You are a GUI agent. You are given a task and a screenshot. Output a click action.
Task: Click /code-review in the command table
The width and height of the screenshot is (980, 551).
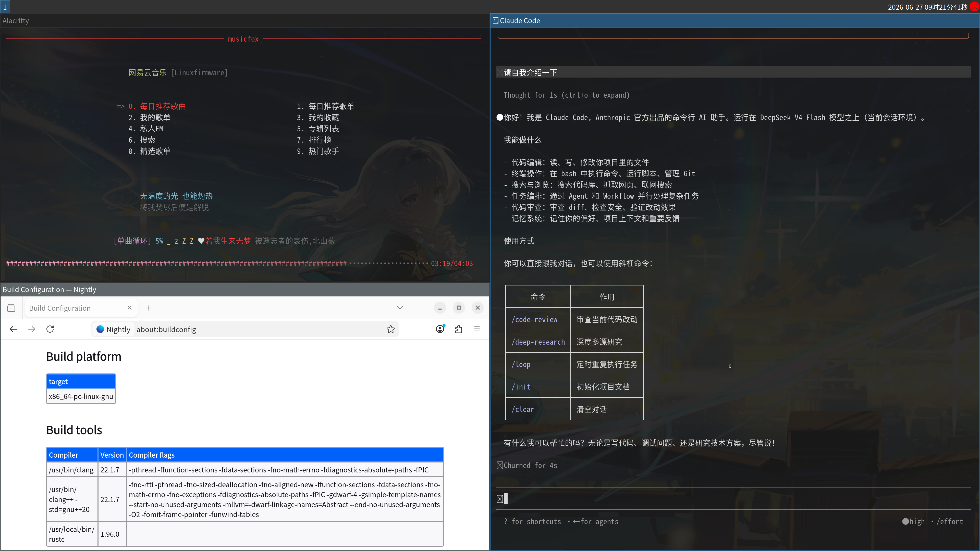point(534,319)
